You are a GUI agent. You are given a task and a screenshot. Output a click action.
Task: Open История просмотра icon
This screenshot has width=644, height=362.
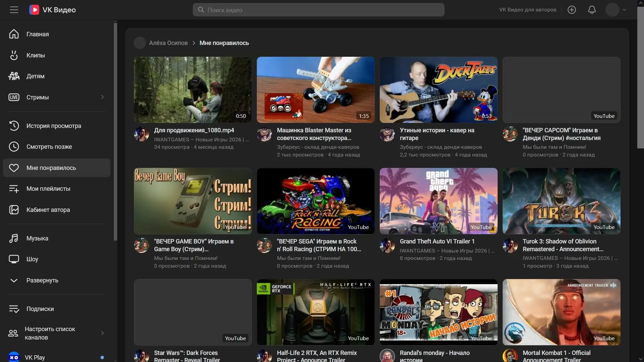pyautogui.click(x=14, y=126)
